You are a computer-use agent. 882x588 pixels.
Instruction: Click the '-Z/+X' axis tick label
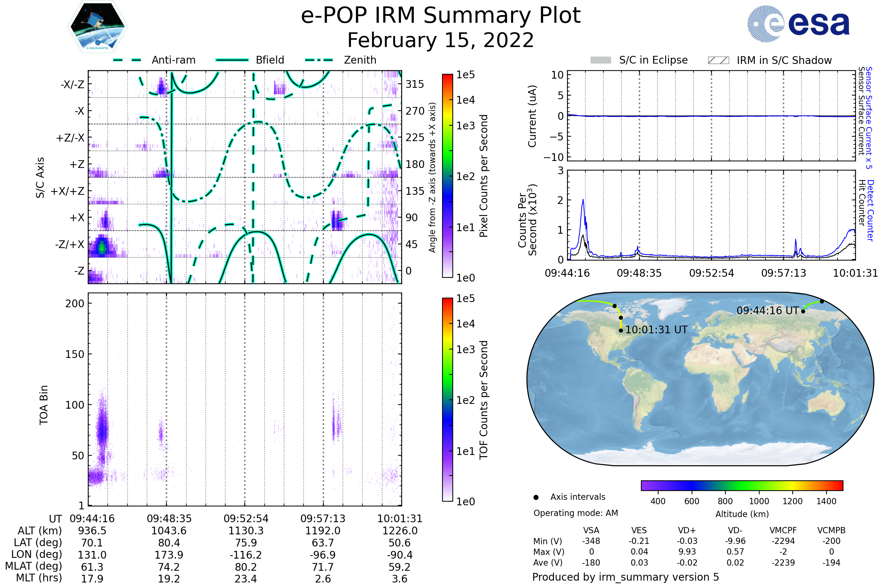click(70, 244)
